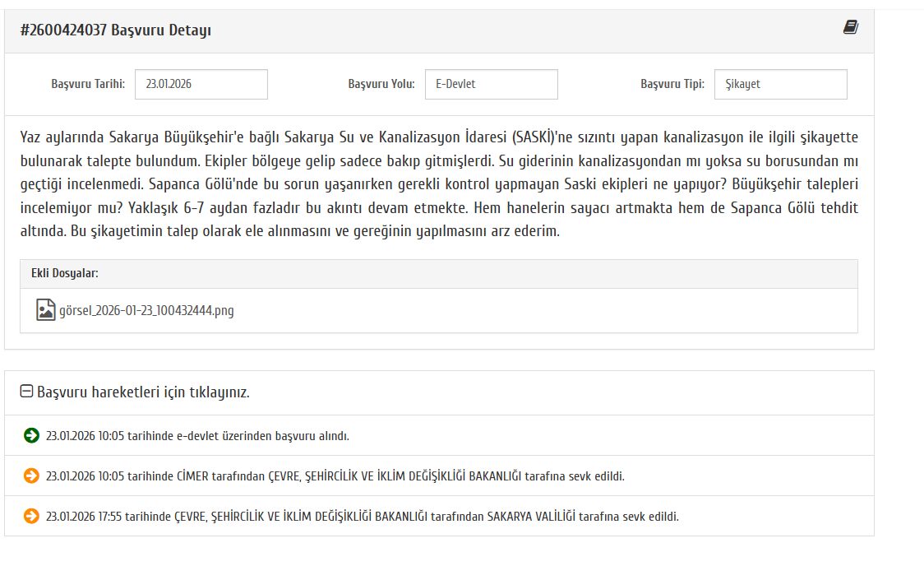Select the 'e-devlet üzerinden başvuru alındı' log row
This screenshot has width=924, height=566.
click(x=197, y=436)
